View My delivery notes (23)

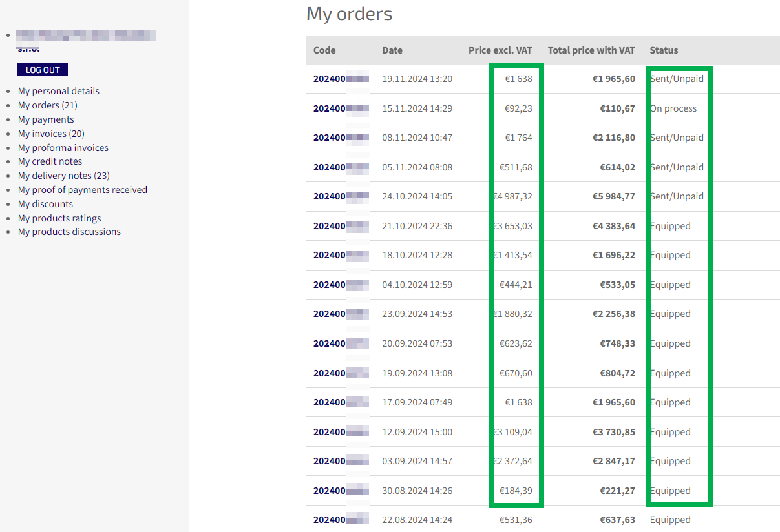[x=64, y=176]
